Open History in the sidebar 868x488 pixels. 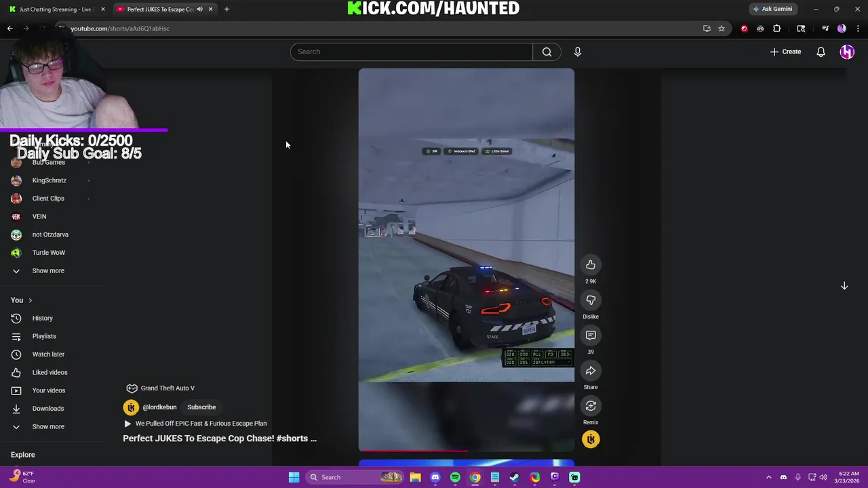click(42, 318)
